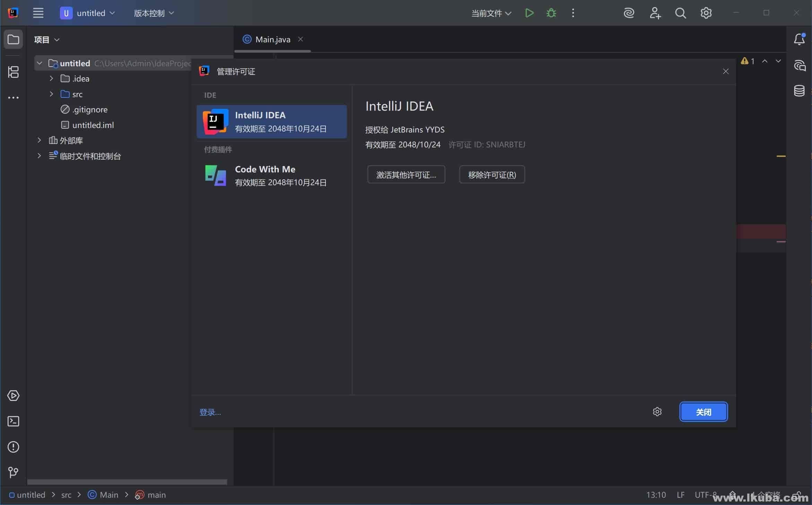
Task: Click 激活其他许可证... button
Action: pyautogui.click(x=406, y=174)
